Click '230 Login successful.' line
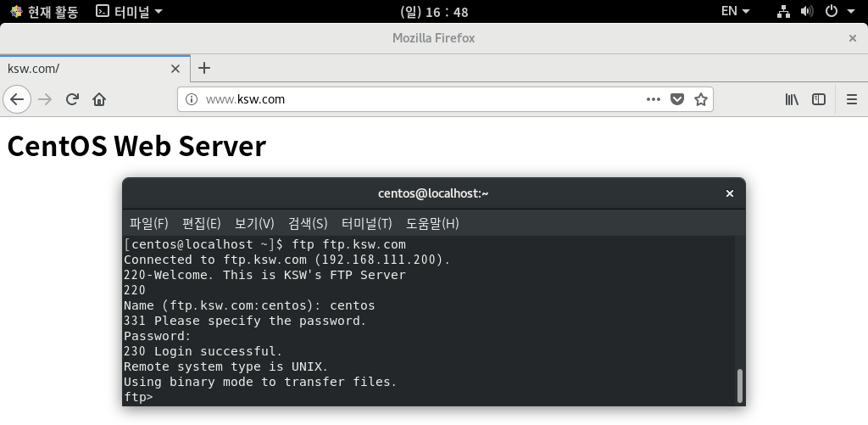 (x=203, y=351)
